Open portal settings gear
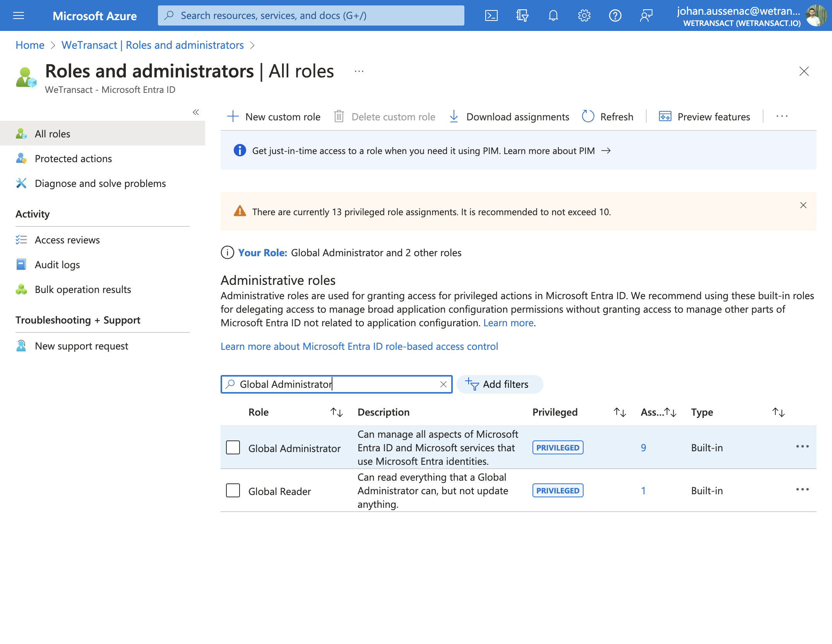 click(x=584, y=15)
